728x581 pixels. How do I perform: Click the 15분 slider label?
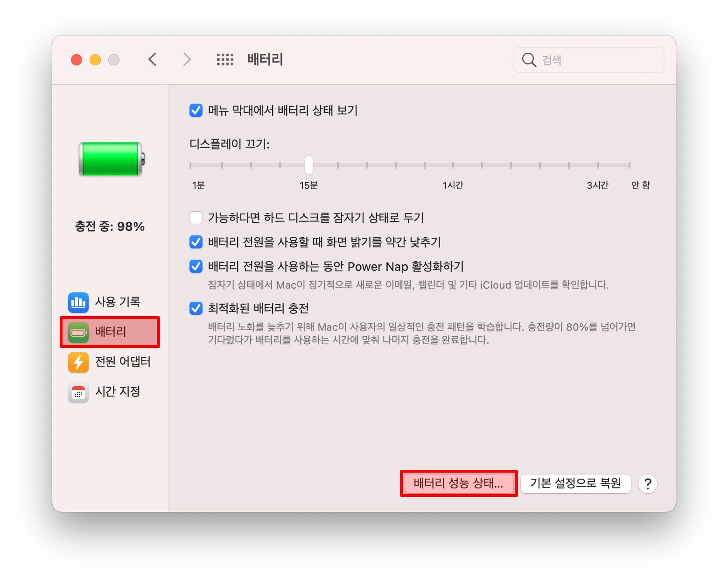[308, 185]
